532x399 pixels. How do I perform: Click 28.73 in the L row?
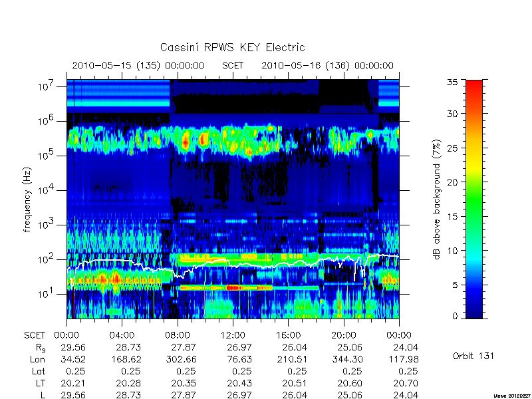point(128,395)
